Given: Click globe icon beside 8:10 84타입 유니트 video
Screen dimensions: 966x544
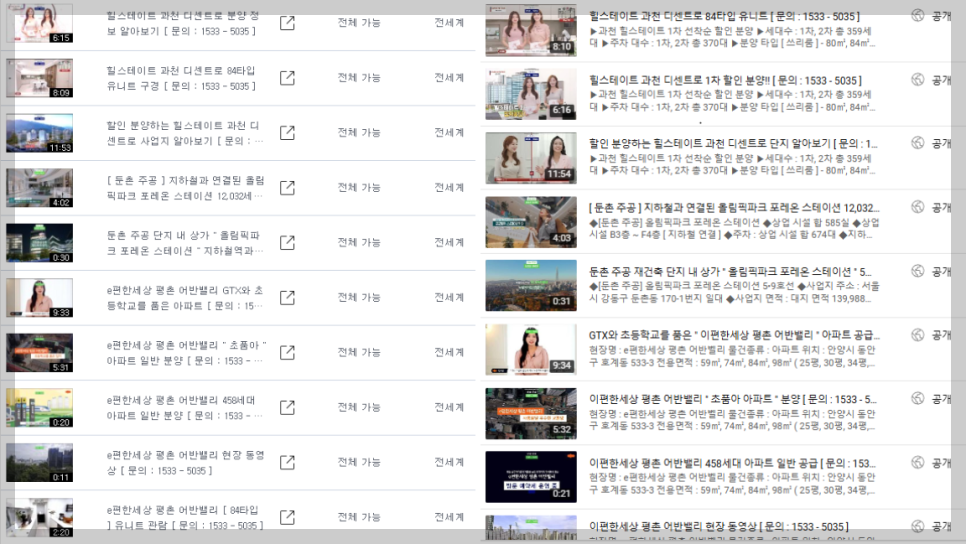Looking at the screenshot, I should coord(918,15).
